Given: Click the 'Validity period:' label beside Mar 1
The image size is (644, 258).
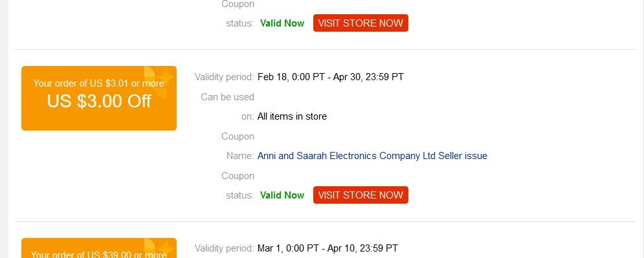Looking at the screenshot, I should click(224, 248).
